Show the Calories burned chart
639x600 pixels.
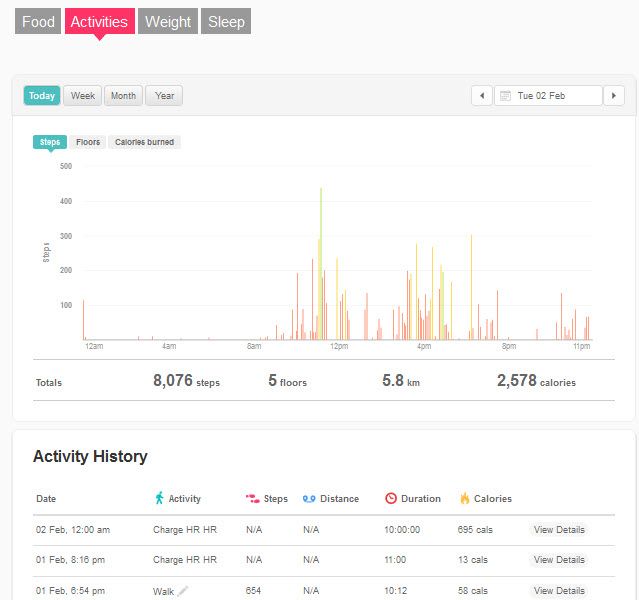(x=144, y=142)
